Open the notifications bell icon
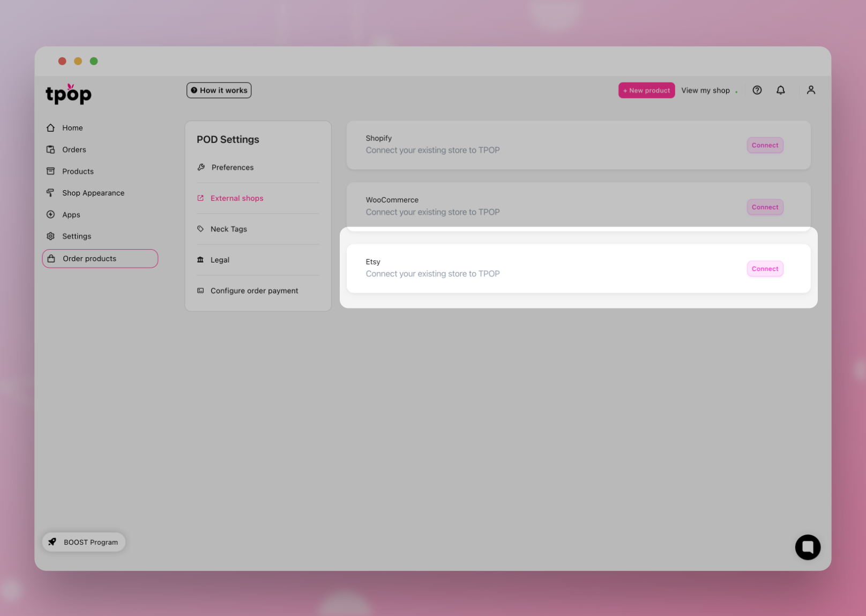Viewport: 866px width, 616px height. 780,90
